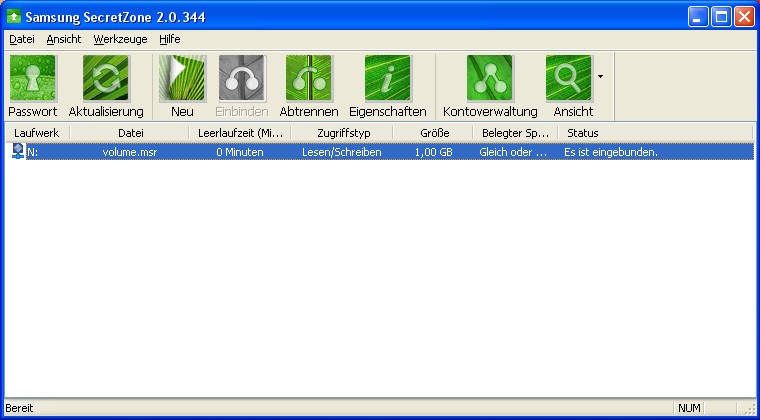Screen dimensions: 760x420
Task: Click the Aktualisierung refresh icon
Action: coord(106,78)
